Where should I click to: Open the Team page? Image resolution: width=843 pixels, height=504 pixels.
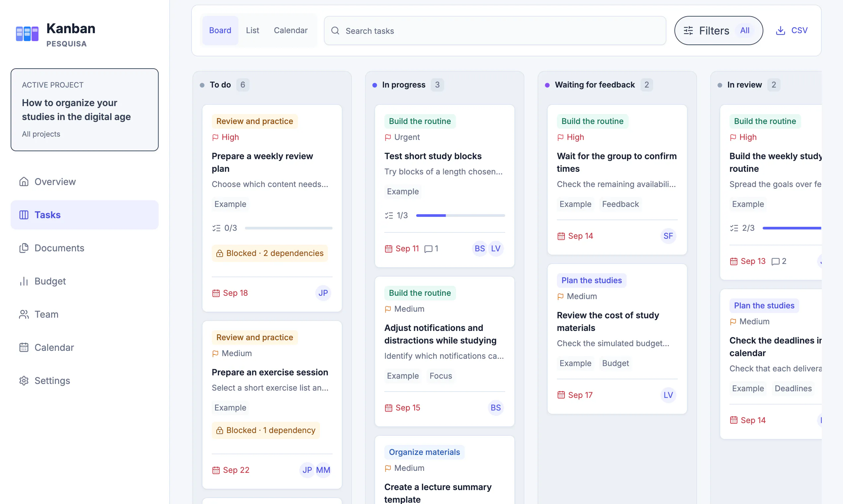point(84,314)
